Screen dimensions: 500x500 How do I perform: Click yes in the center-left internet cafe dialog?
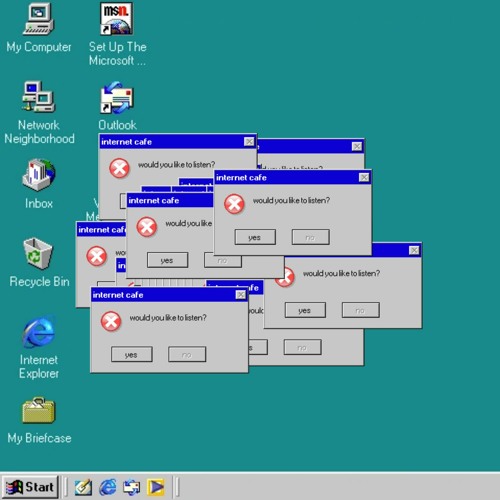[167, 260]
